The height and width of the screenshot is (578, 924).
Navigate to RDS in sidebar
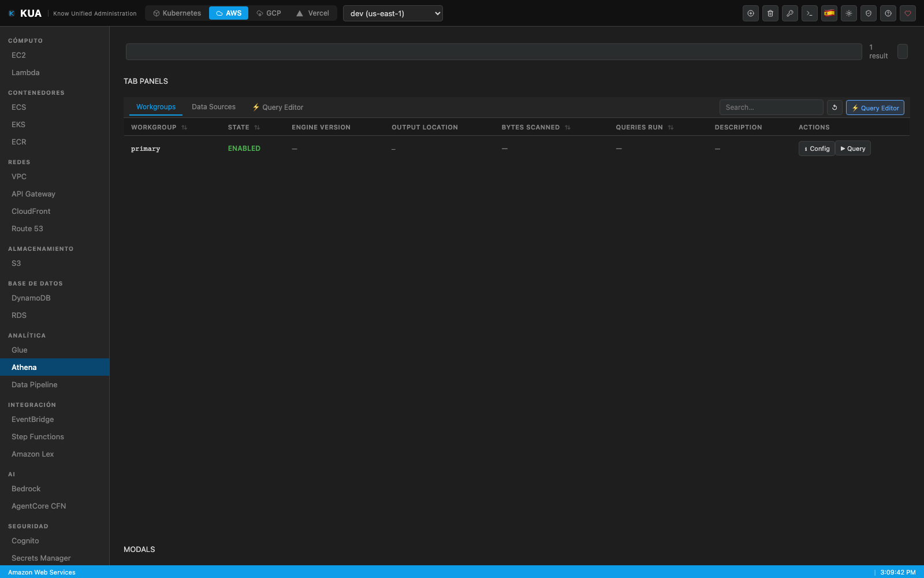[55, 316]
